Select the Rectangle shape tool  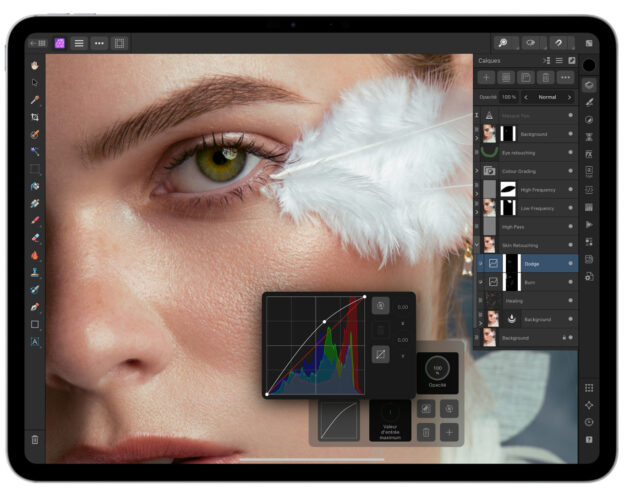point(35,324)
